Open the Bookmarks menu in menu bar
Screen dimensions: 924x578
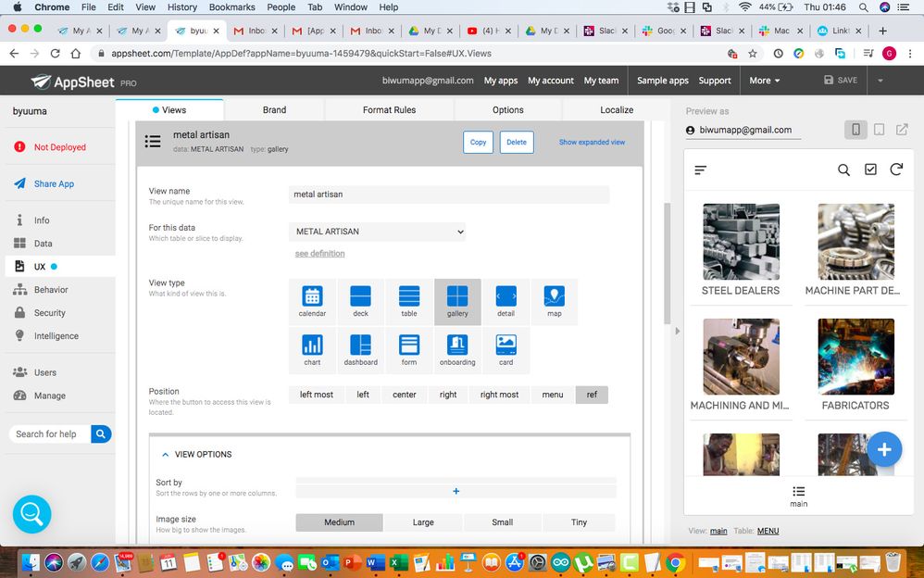point(232,7)
